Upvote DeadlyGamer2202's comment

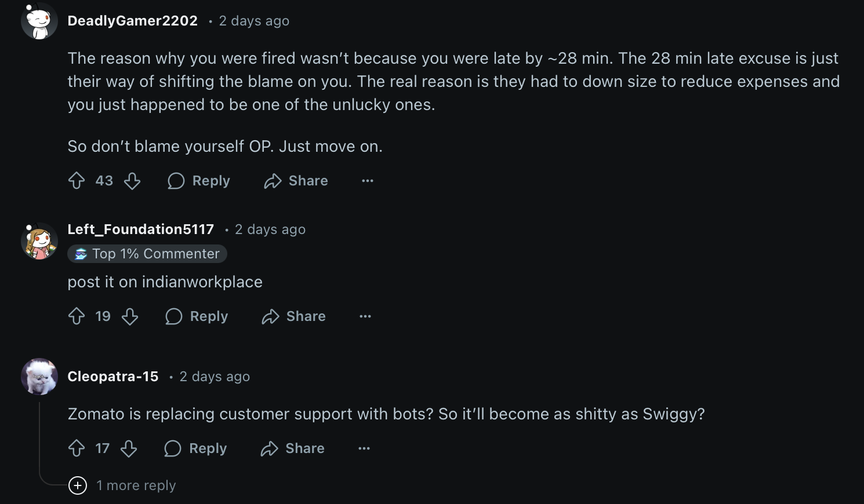click(77, 181)
